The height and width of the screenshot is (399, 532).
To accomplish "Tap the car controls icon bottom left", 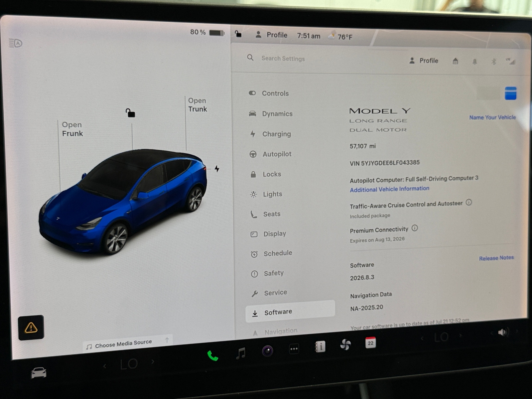I will point(39,373).
